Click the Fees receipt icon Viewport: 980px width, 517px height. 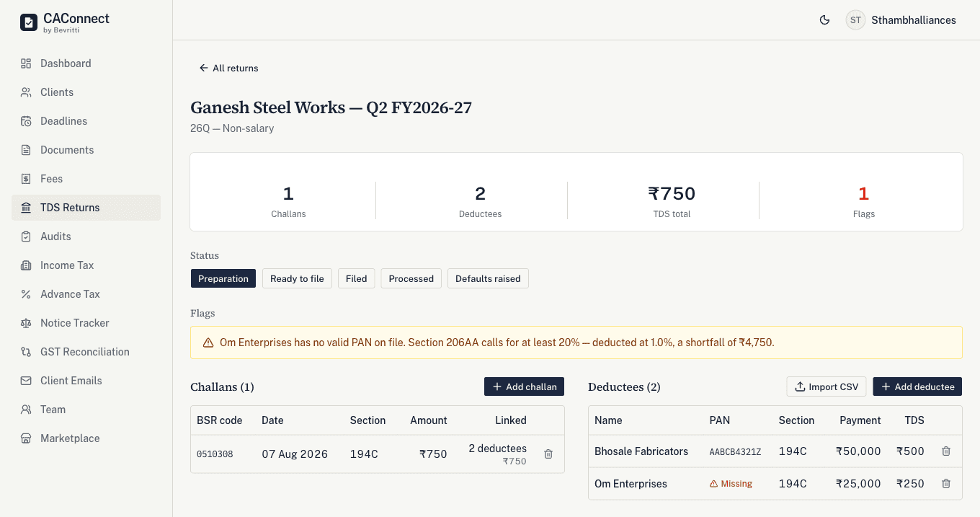coord(26,179)
